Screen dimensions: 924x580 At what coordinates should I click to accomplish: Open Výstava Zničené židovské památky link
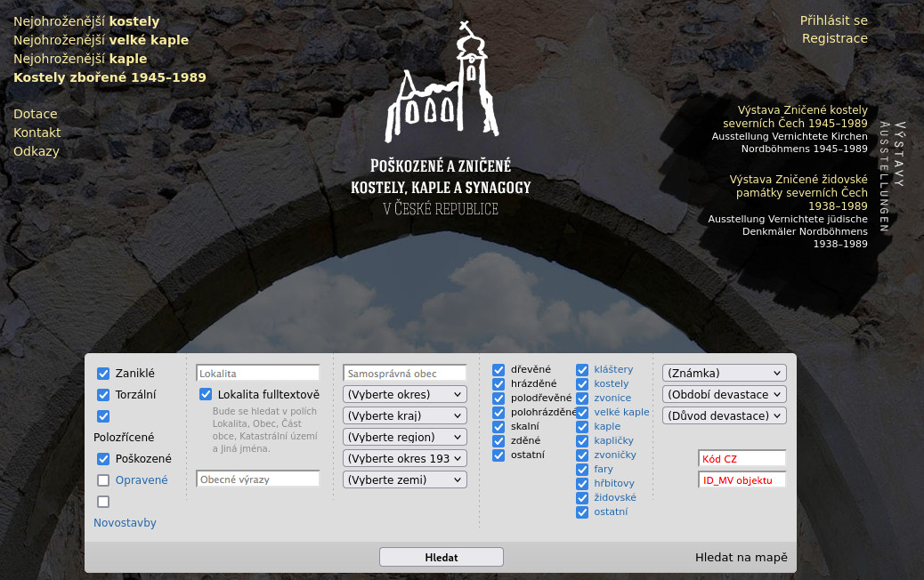[x=798, y=192]
